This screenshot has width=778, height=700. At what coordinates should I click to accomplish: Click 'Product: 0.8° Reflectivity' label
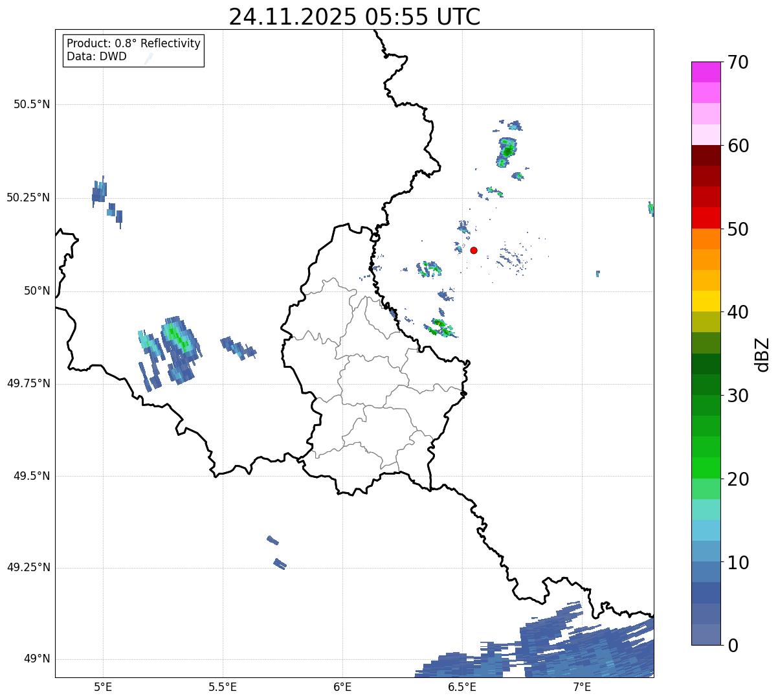click(134, 44)
